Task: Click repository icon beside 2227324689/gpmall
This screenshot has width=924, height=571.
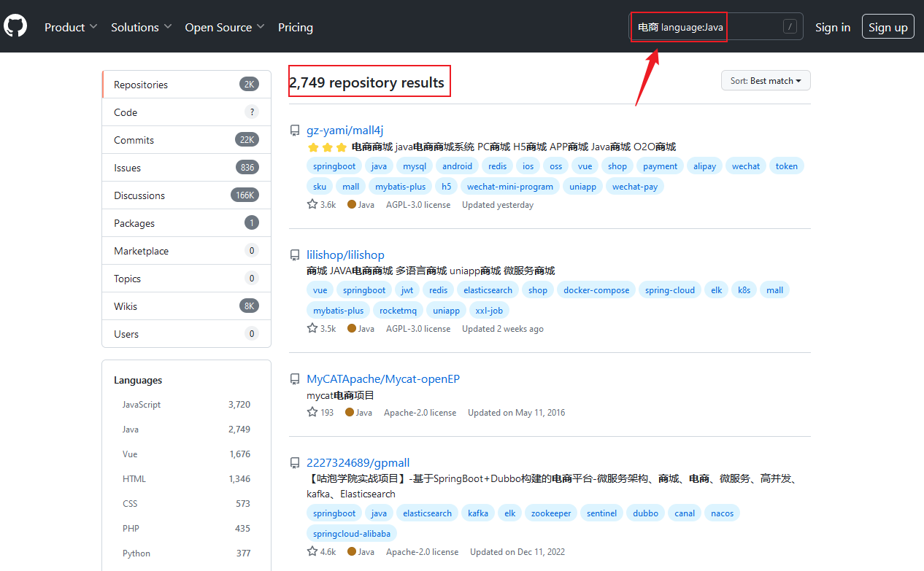Action: click(x=295, y=463)
